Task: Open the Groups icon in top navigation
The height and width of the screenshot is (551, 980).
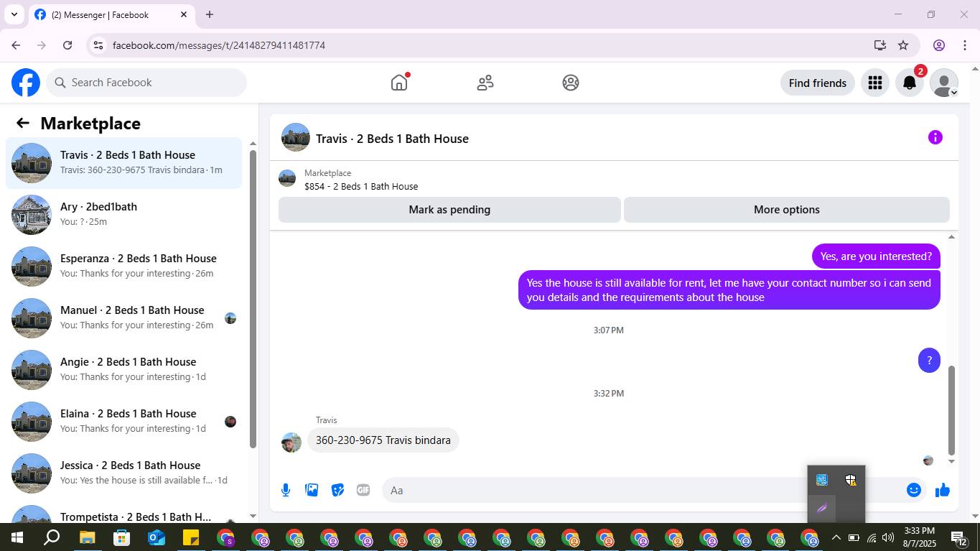Action: (x=571, y=83)
